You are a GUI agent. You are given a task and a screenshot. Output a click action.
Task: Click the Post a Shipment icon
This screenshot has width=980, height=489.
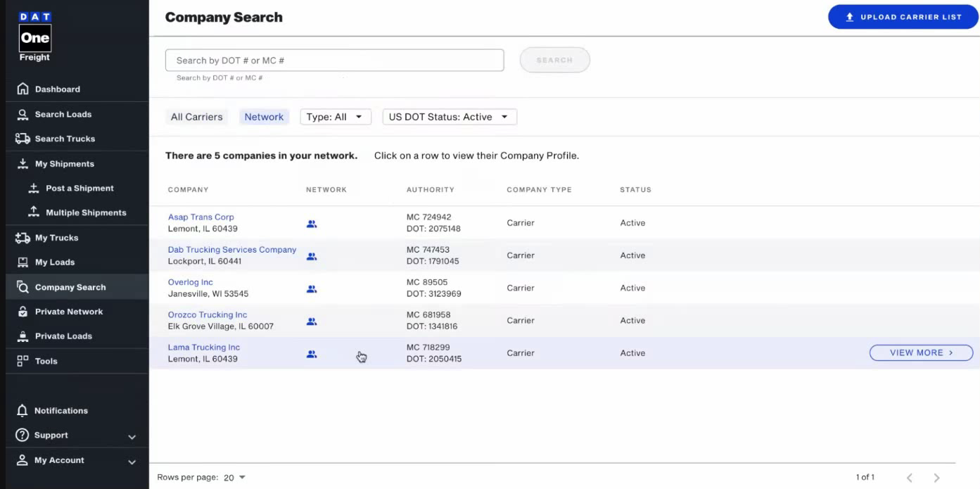pyautogui.click(x=33, y=189)
